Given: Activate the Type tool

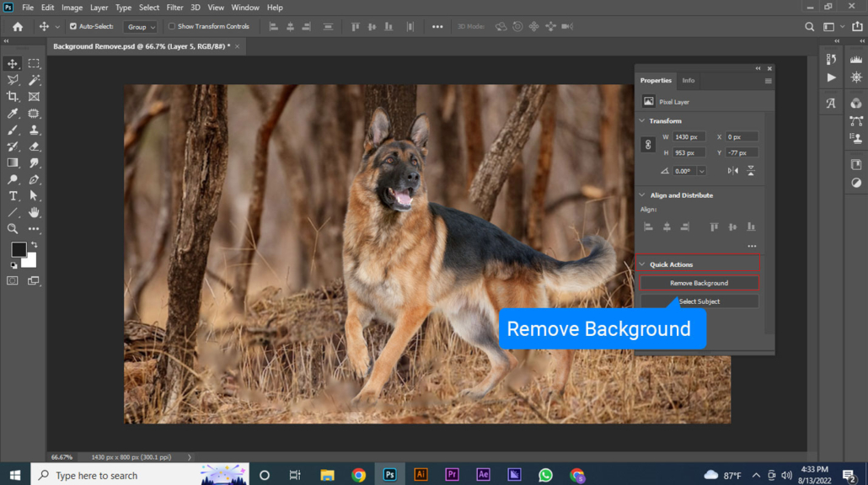Looking at the screenshot, I should 13,196.
